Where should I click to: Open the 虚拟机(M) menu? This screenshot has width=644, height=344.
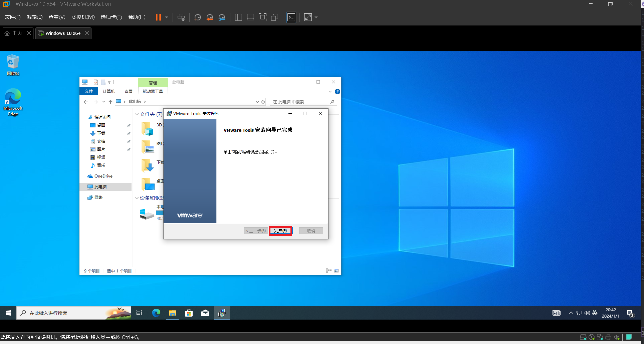point(83,17)
